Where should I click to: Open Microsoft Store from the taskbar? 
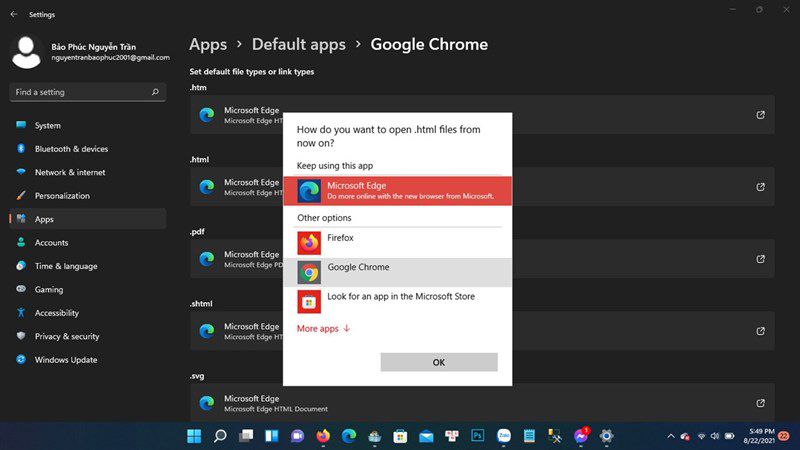[x=400, y=436]
